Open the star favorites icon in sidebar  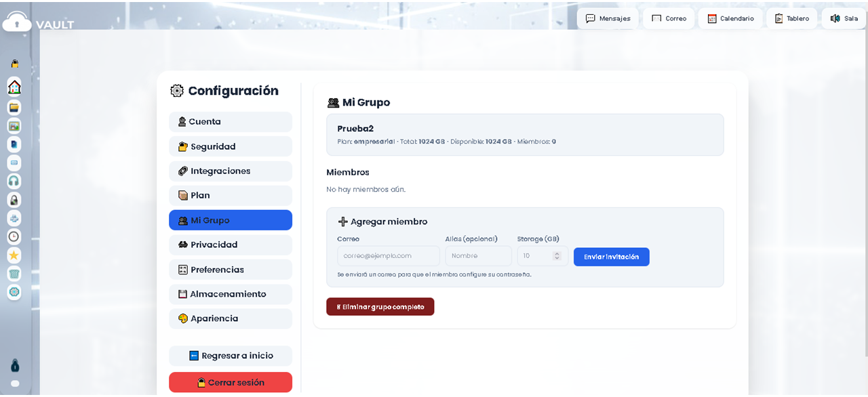(14, 255)
